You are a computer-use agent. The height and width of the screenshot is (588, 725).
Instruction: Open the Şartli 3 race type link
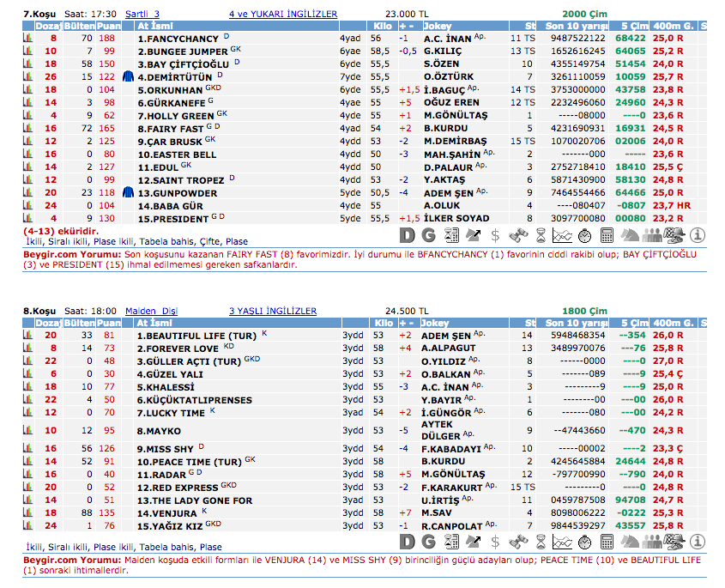(x=142, y=14)
